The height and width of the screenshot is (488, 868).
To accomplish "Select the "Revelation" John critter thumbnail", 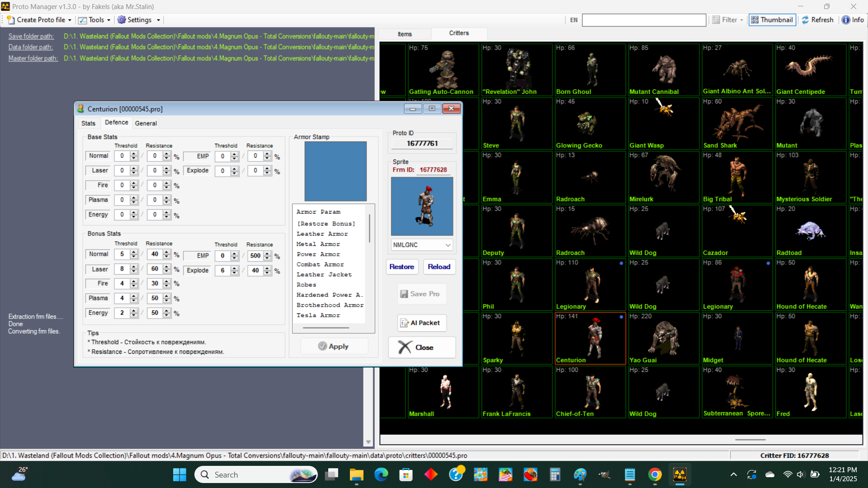I will pyautogui.click(x=516, y=70).
